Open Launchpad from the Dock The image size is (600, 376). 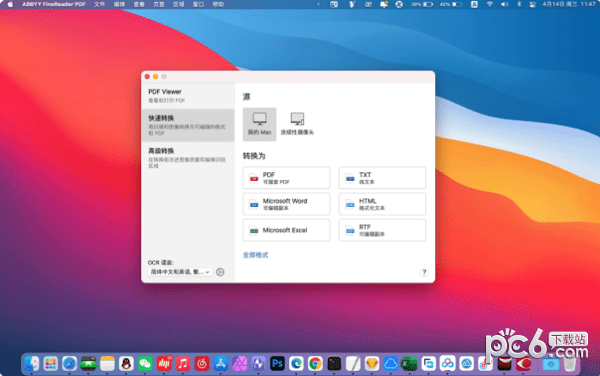(x=51, y=363)
